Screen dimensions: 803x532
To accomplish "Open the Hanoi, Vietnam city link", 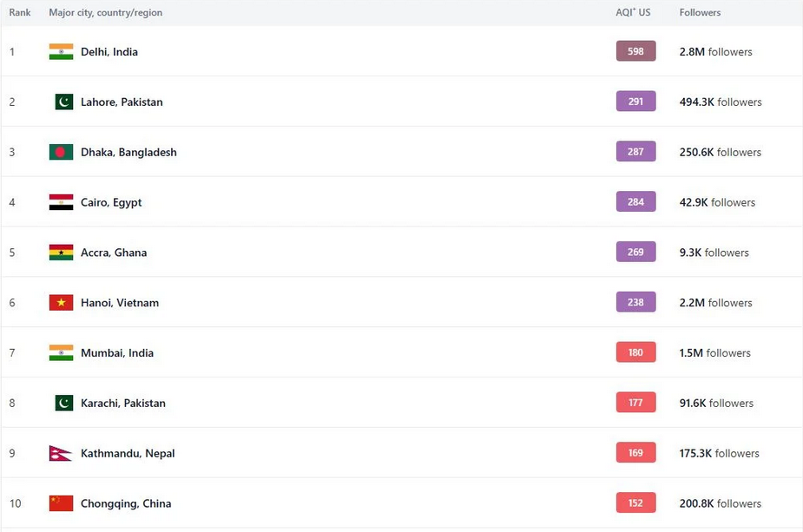I will (x=120, y=303).
